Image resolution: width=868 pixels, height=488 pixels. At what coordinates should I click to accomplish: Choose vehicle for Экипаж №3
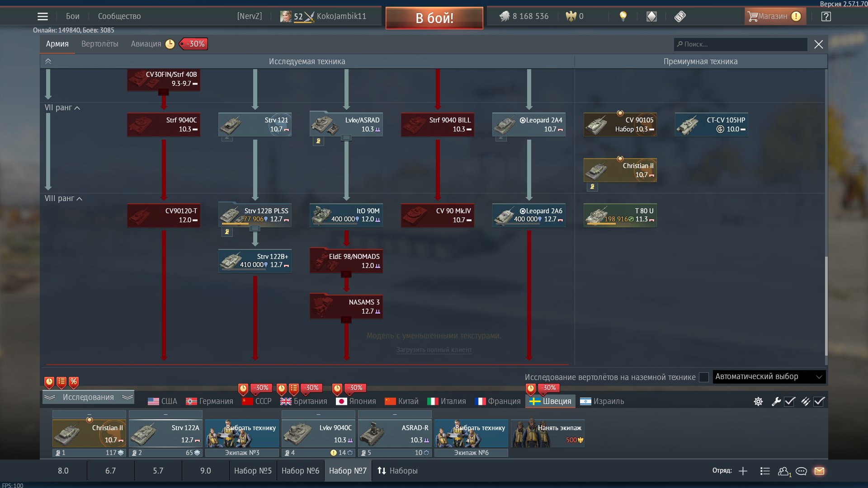click(x=242, y=433)
